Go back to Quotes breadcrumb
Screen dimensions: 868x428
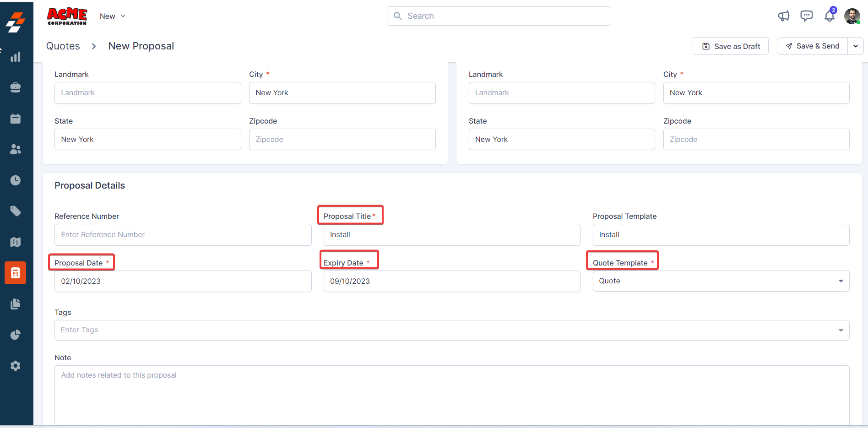click(x=63, y=46)
